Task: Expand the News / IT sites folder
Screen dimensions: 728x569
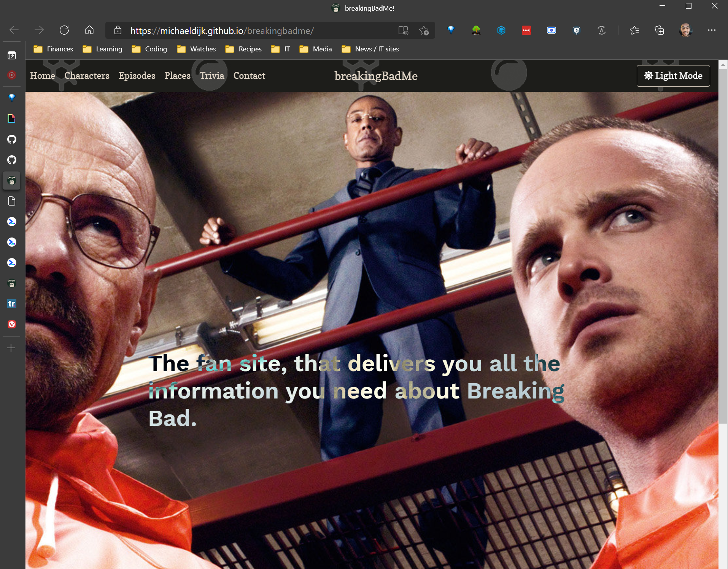Action: coord(370,49)
